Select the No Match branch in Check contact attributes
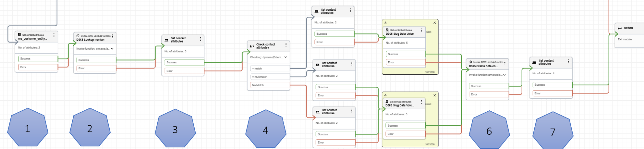 tap(269, 85)
